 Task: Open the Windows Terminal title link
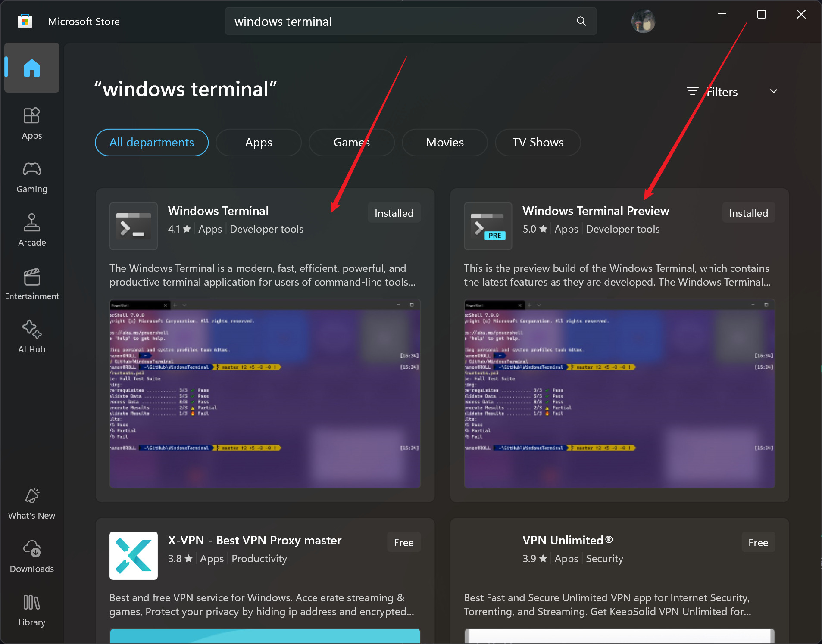[x=218, y=211]
